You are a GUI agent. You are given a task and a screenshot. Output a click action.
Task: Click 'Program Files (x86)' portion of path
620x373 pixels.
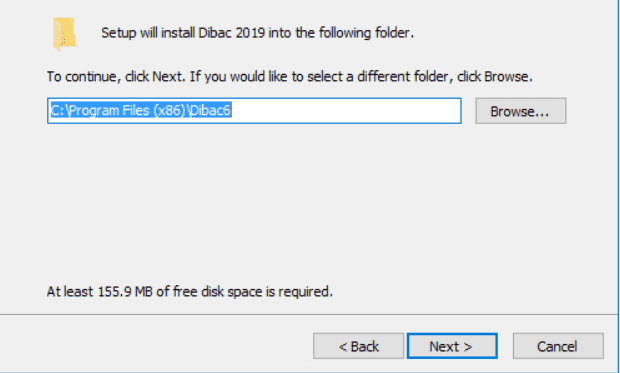pos(129,110)
